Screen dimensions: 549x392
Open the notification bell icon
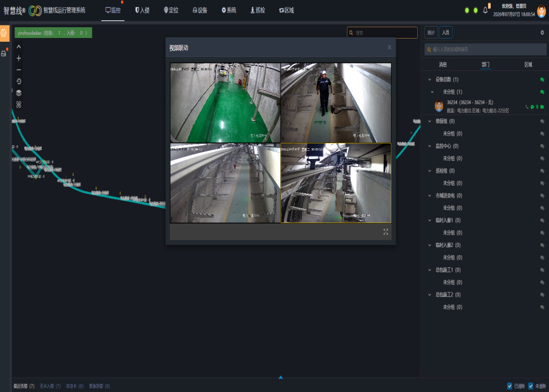point(485,10)
